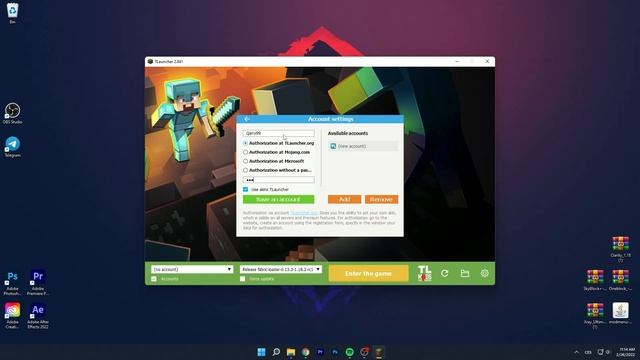Launch OBS Studio desktop shortcut

pyautogui.click(x=12, y=113)
